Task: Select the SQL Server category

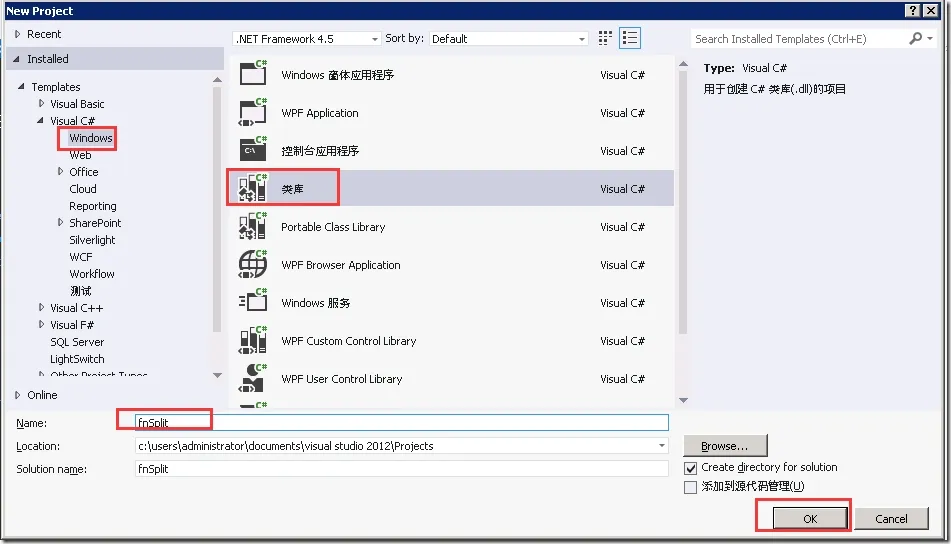Action: [x=77, y=341]
